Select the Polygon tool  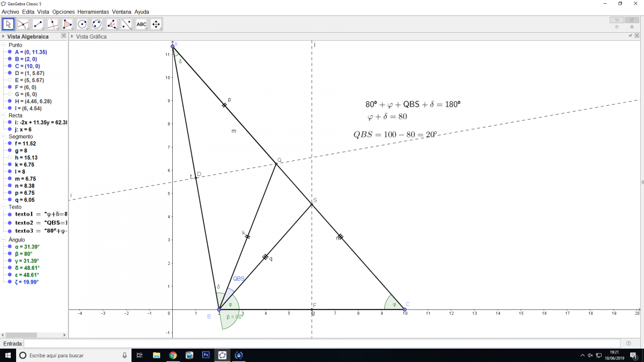[x=67, y=24]
